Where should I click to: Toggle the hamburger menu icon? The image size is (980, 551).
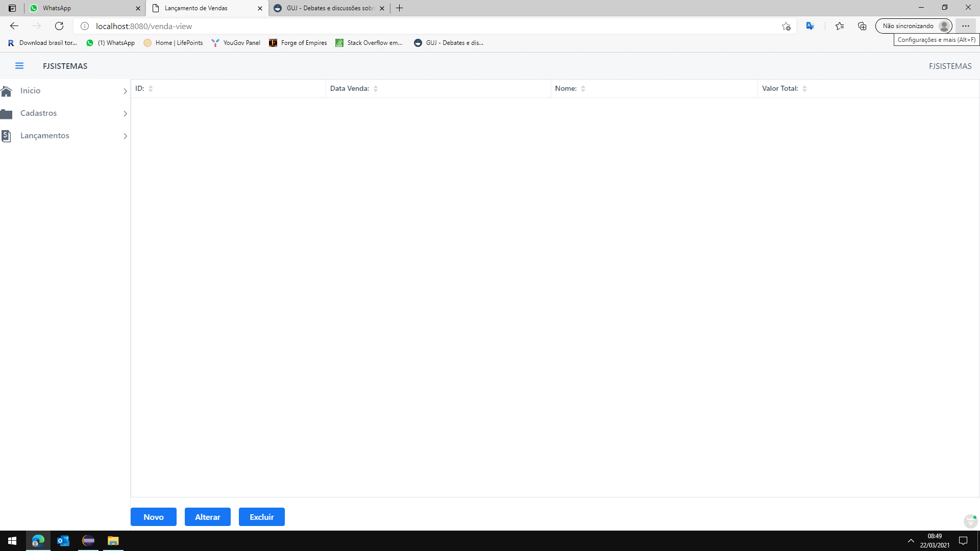pyautogui.click(x=19, y=66)
